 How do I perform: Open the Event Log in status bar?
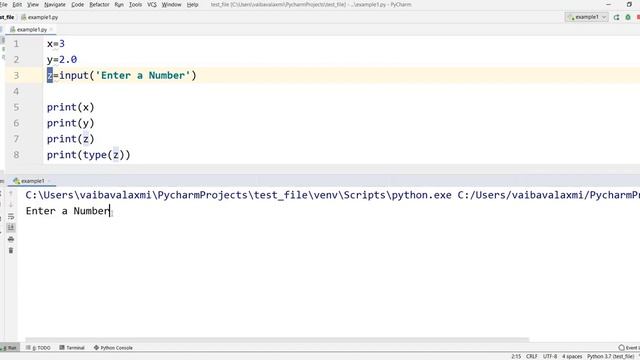pyautogui.click(x=629, y=348)
